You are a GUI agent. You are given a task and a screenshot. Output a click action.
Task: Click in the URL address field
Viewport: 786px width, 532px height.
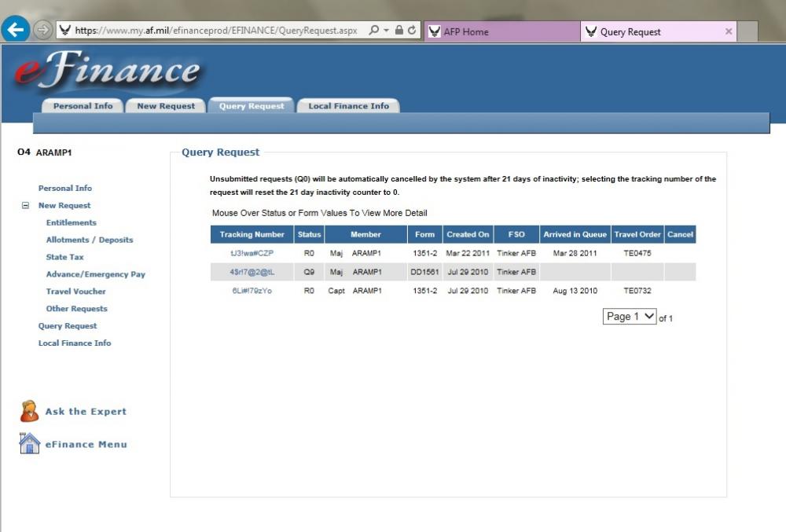[x=216, y=31]
